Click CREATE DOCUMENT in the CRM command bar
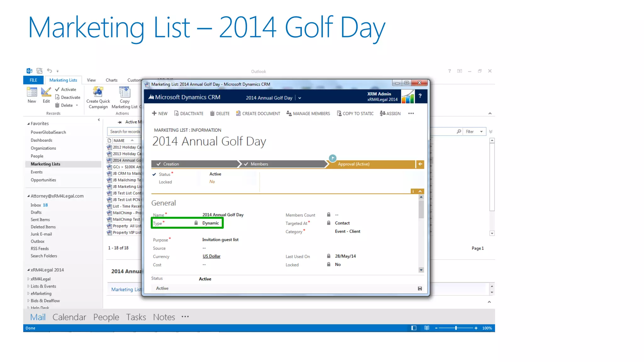This screenshot has width=644, height=362. 258,113
